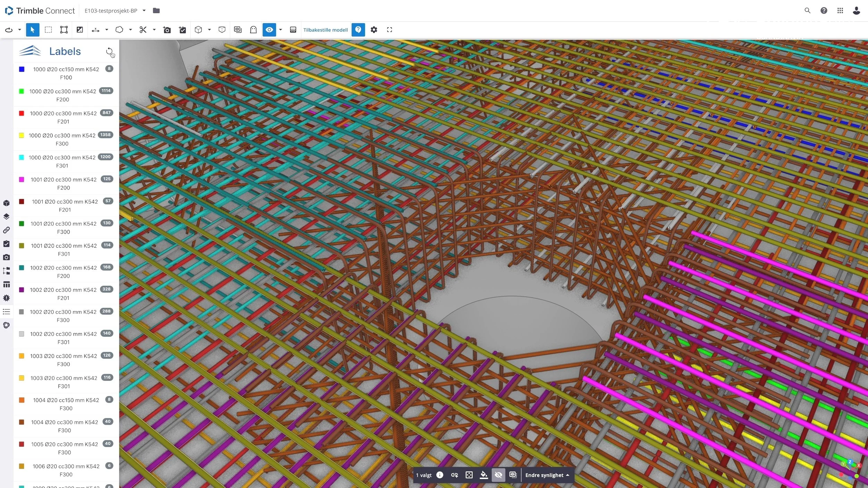Open the search magnifier in header
The image size is (868, 488).
pyautogui.click(x=807, y=11)
